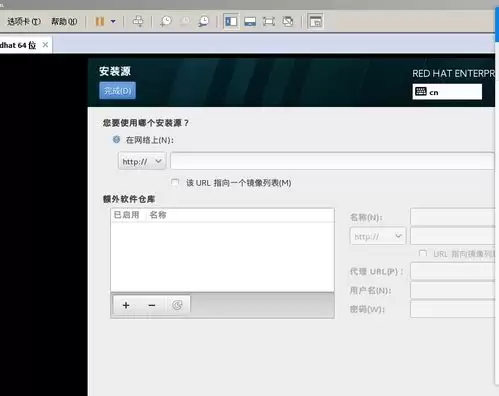Click the empty additional repositories list area
Viewport: 499px width, 396px height.
click(x=222, y=257)
